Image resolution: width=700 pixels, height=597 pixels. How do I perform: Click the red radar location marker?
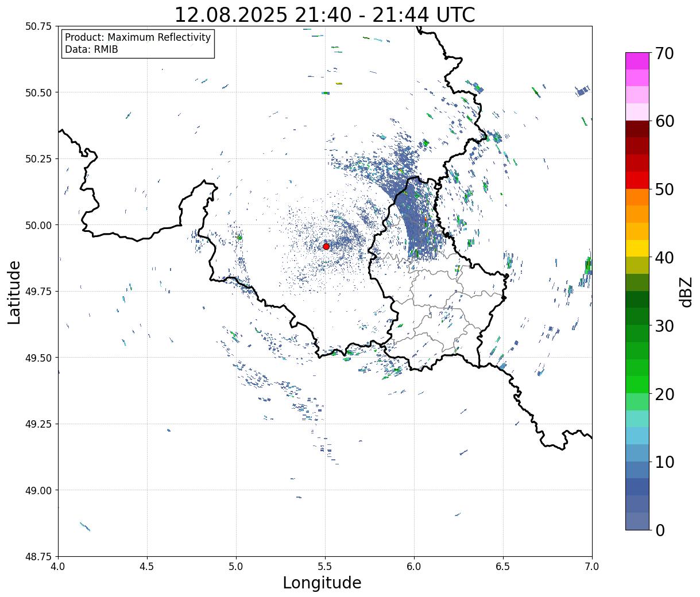326,246
